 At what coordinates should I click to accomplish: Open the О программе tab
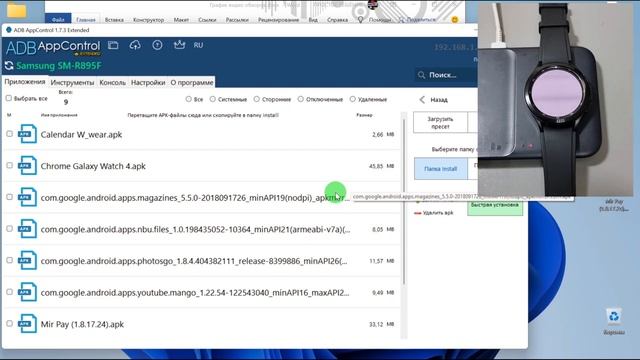192,82
